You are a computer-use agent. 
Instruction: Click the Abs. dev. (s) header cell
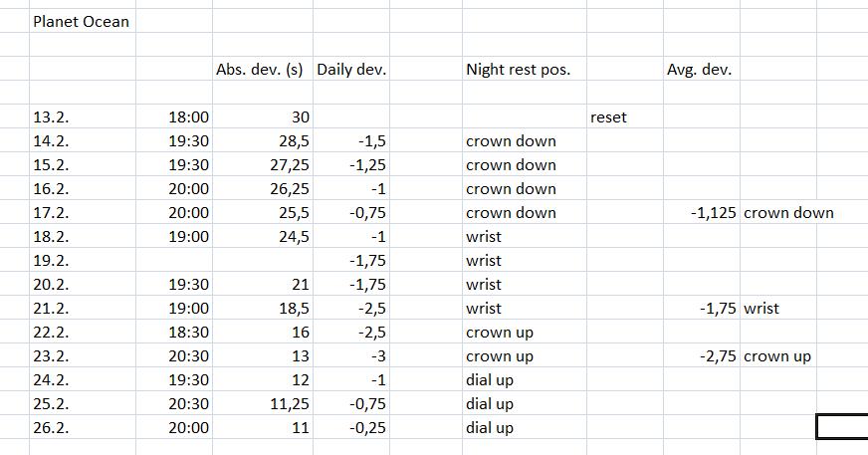[260, 70]
